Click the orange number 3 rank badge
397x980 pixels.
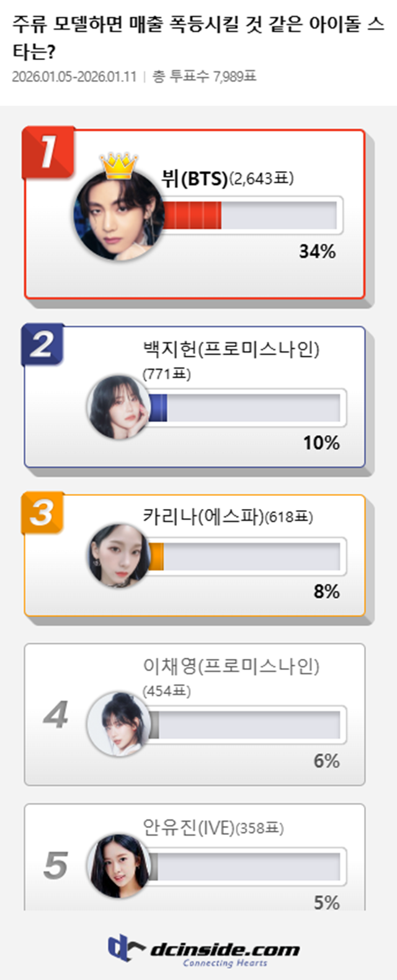(x=42, y=512)
